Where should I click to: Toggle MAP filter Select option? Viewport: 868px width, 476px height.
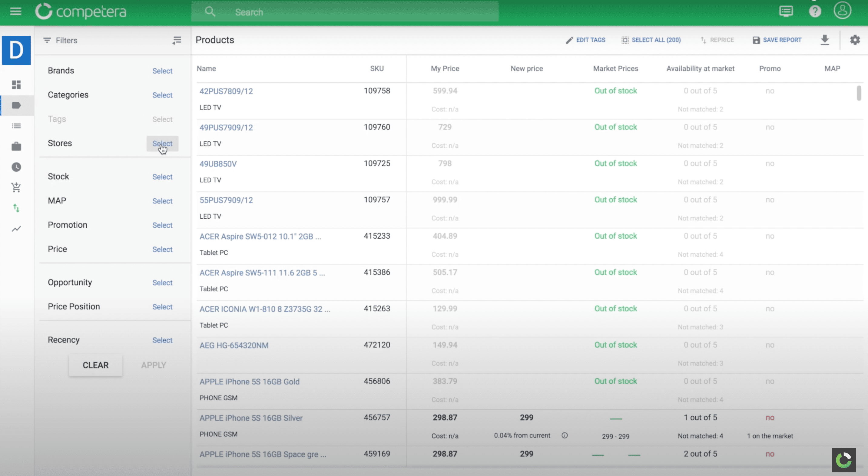click(x=162, y=201)
